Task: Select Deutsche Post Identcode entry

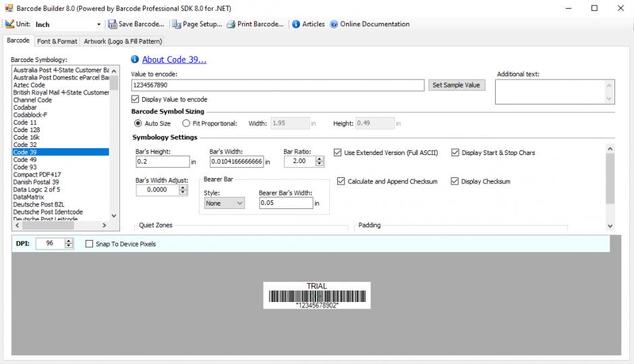Action: (x=48, y=212)
